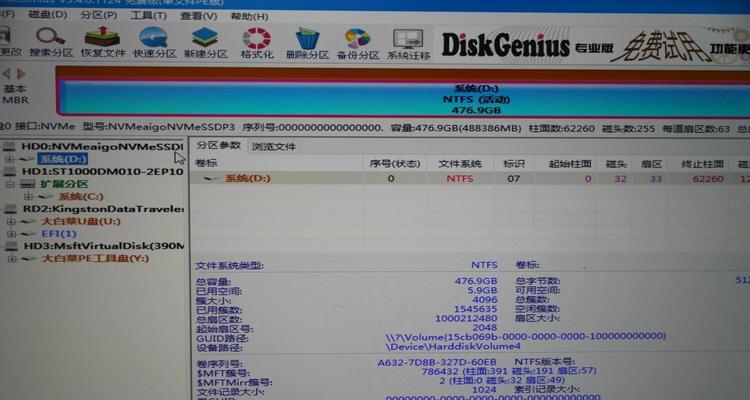Expand the 大白菜U盘(U:) tree node
This screenshot has height=400, width=750.
[11, 222]
